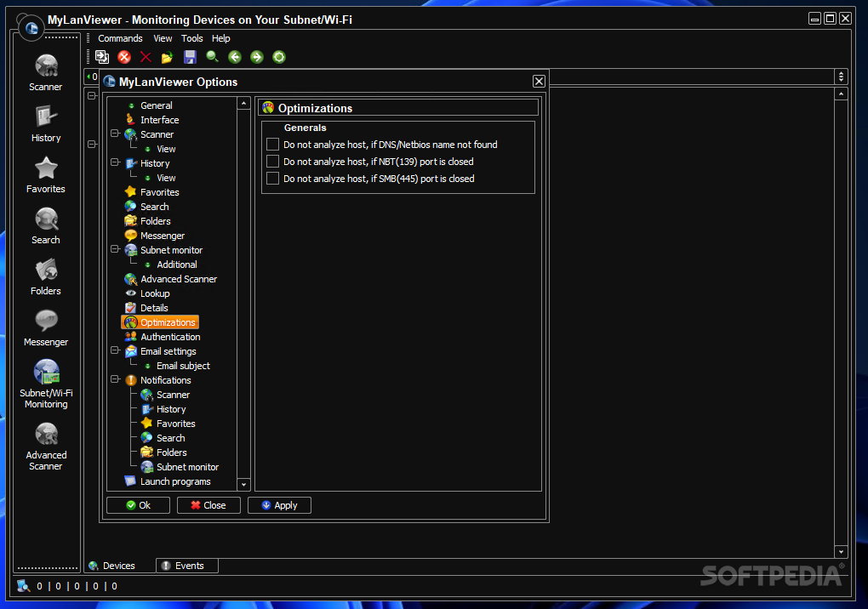Screen dimensions: 868x609
Task: Click the Apply button
Action: tap(280, 505)
